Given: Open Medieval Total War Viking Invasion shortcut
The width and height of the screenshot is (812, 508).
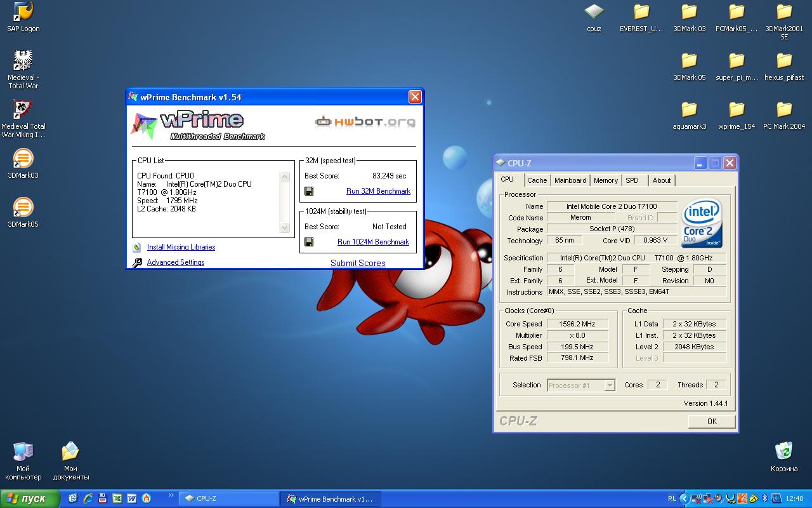Looking at the screenshot, I should (x=23, y=119).
